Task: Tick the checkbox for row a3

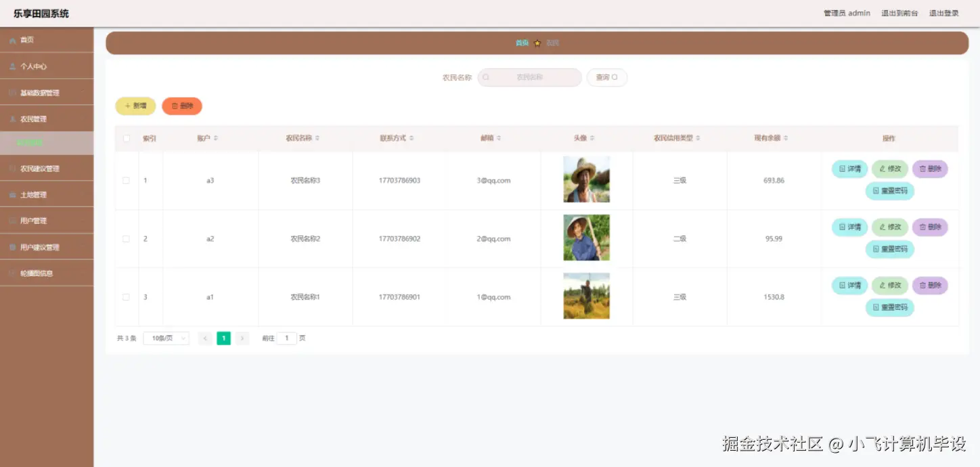Action: point(126,180)
